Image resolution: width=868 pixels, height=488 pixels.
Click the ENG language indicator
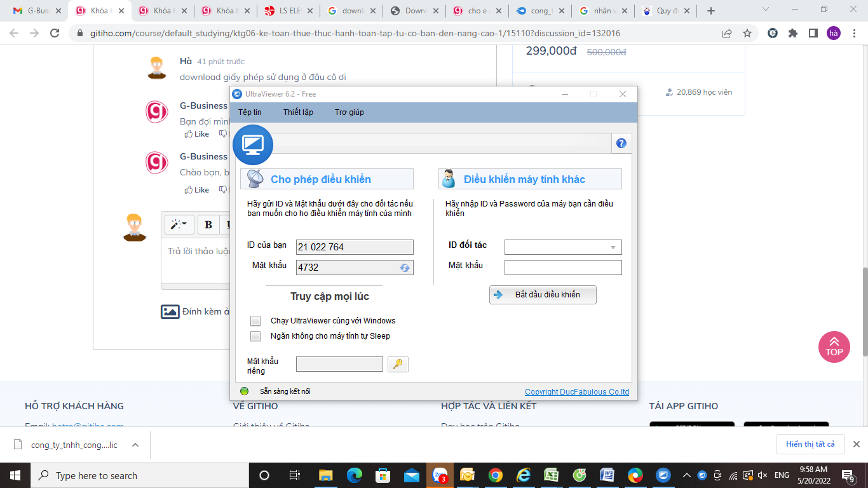pyautogui.click(x=782, y=475)
